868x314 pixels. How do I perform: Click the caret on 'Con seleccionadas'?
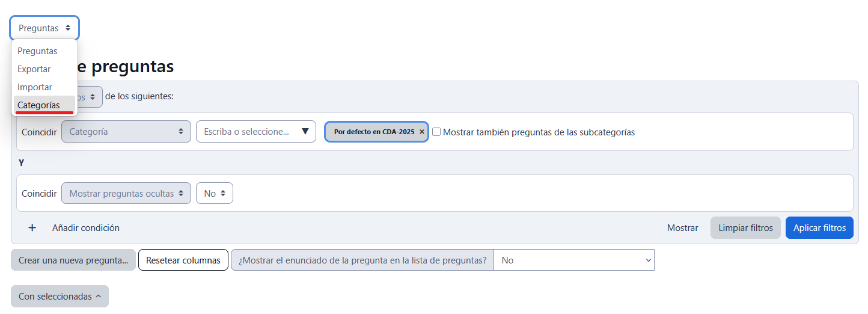point(98,297)
